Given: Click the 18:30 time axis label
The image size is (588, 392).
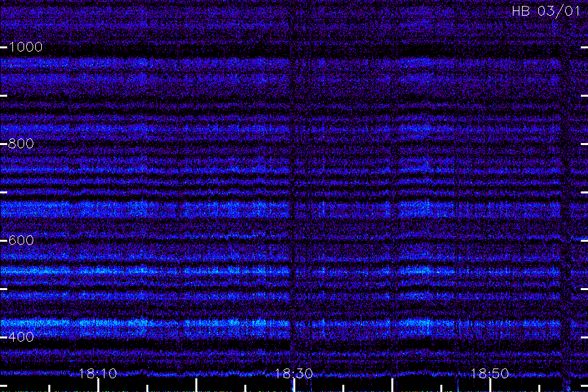Looking at the screenshot, I should pos(294,373).
